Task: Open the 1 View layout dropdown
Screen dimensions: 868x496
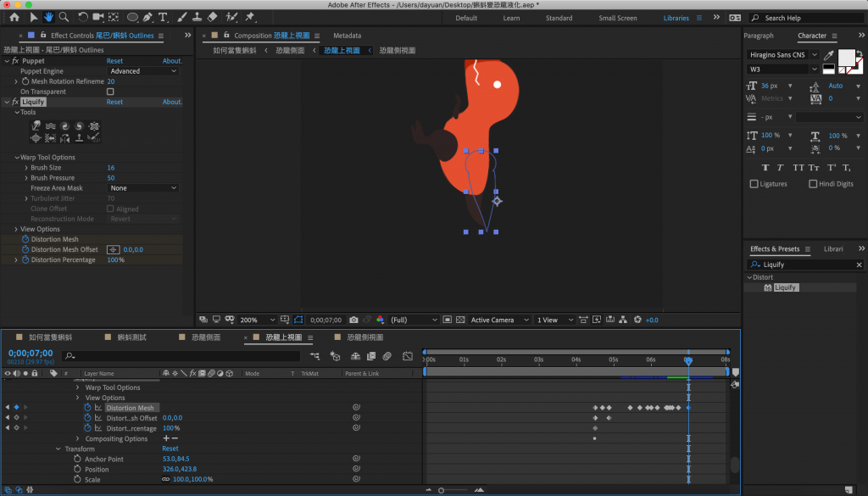Action: (554, 320)
